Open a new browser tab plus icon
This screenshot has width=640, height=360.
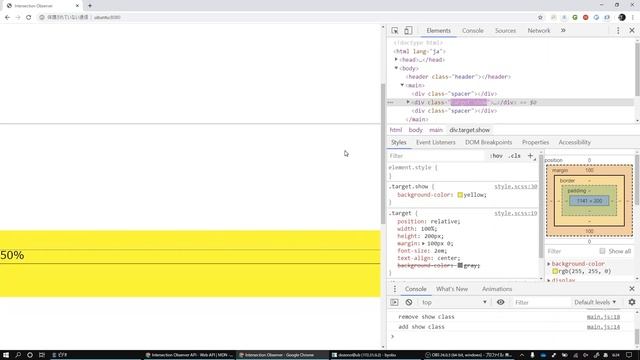tap(90, 6)
